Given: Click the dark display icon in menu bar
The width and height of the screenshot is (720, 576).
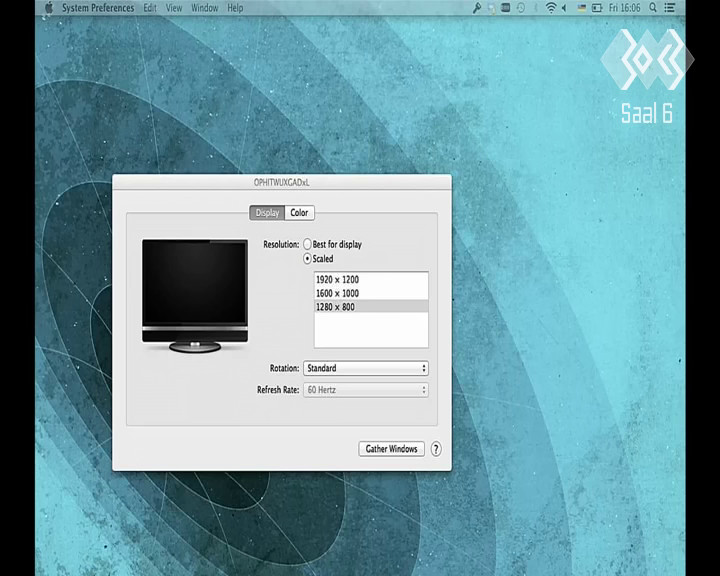Looking at the screenshot, I should point(506,8).
